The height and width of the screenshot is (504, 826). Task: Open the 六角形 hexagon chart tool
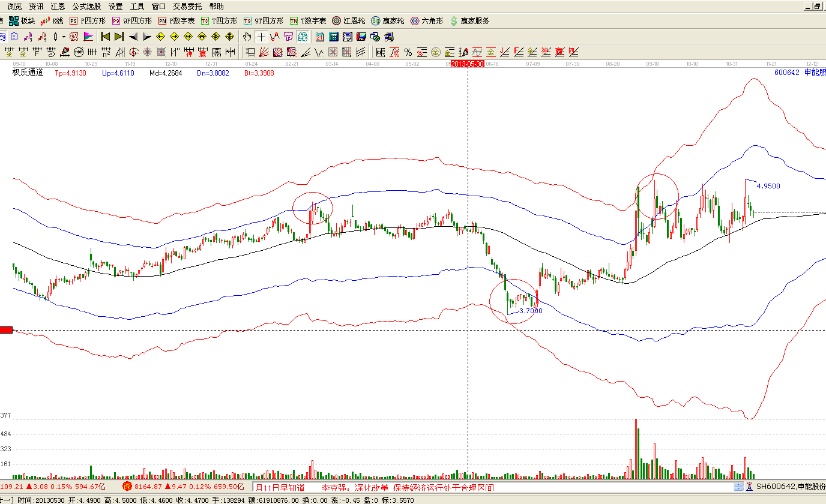pyautogui.click(x=427, y=20)
